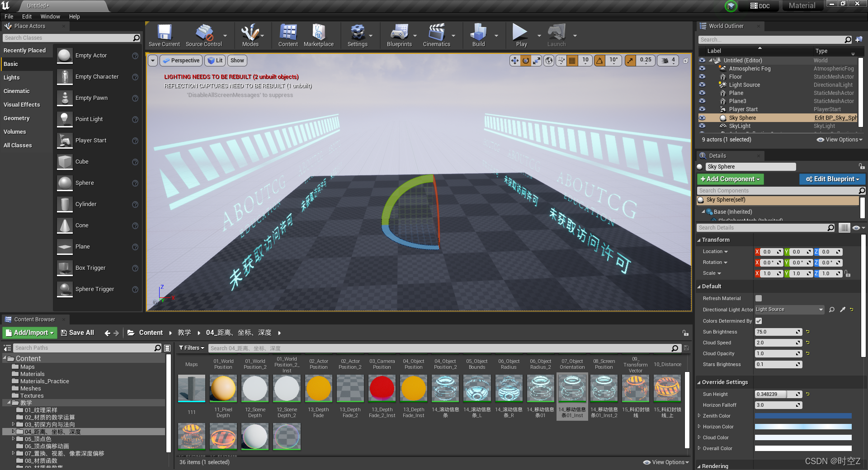Open the Location type dropdown
The image size is (868, 470).
[x=715, y=252]
